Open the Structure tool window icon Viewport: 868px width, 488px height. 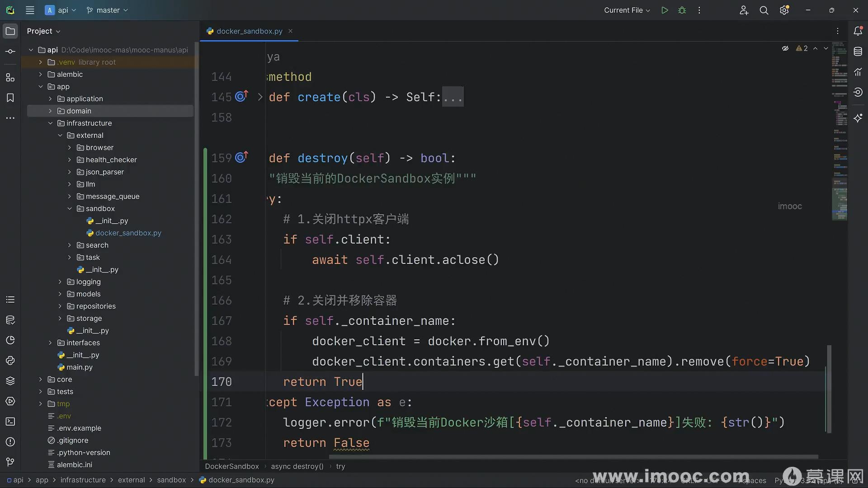point(10,78)
